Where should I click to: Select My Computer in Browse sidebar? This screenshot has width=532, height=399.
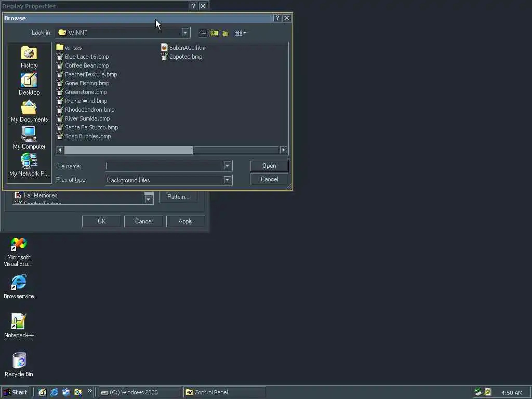coord(29,138)
